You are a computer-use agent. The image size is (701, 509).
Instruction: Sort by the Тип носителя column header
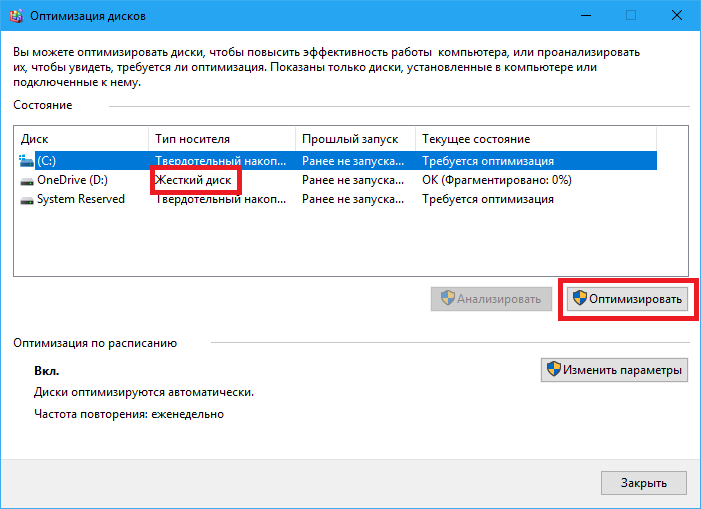222,139
